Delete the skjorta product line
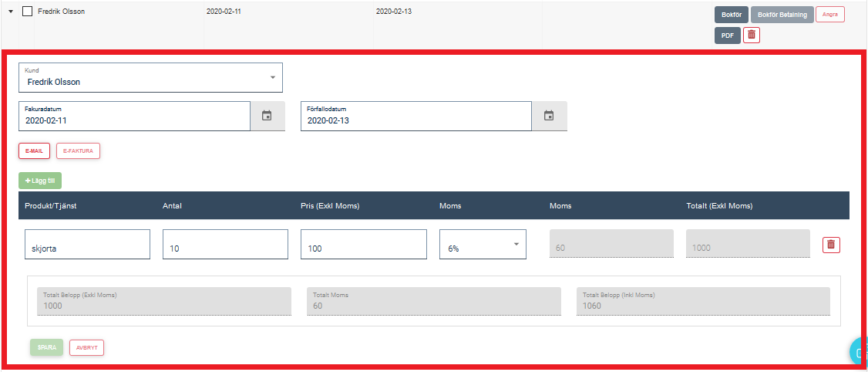868x372 pixels. (830, 245)
